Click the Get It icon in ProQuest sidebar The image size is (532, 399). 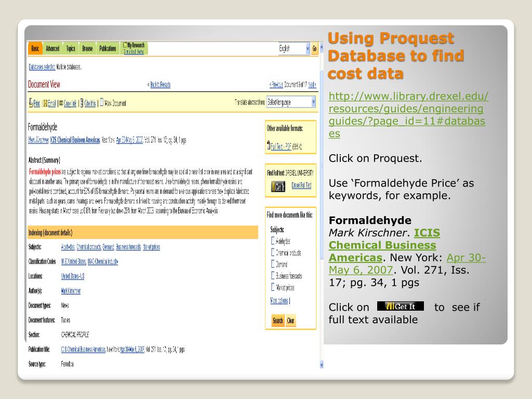(278, 187)
